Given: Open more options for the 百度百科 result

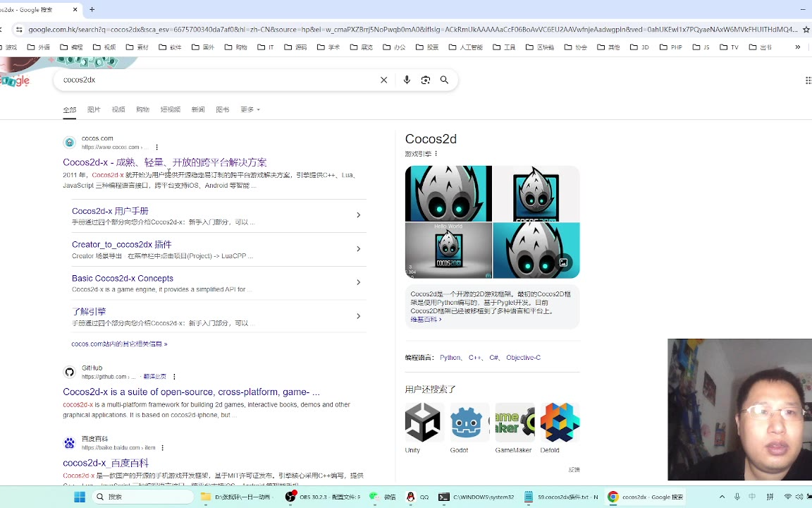Looking at the screenshot, I should pyautogui.click(x=162, y=448).
